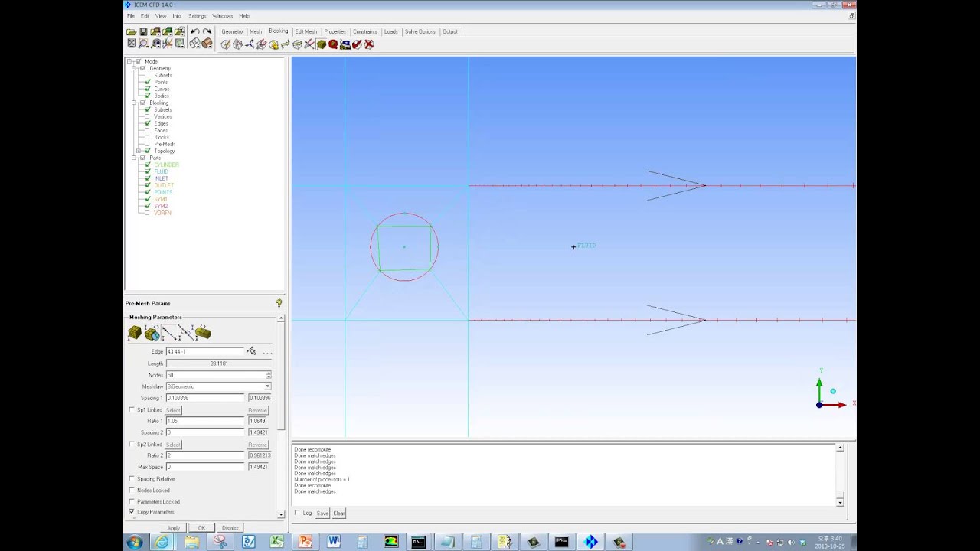Switch to the Edit Mesh tab
Viewport: 980px width, 551px height.
[x=306, y=31]
